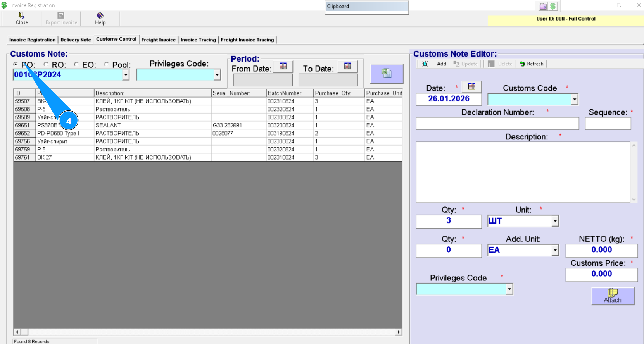Click the editor Date field 26.01.2026

(x=449, y=99)
